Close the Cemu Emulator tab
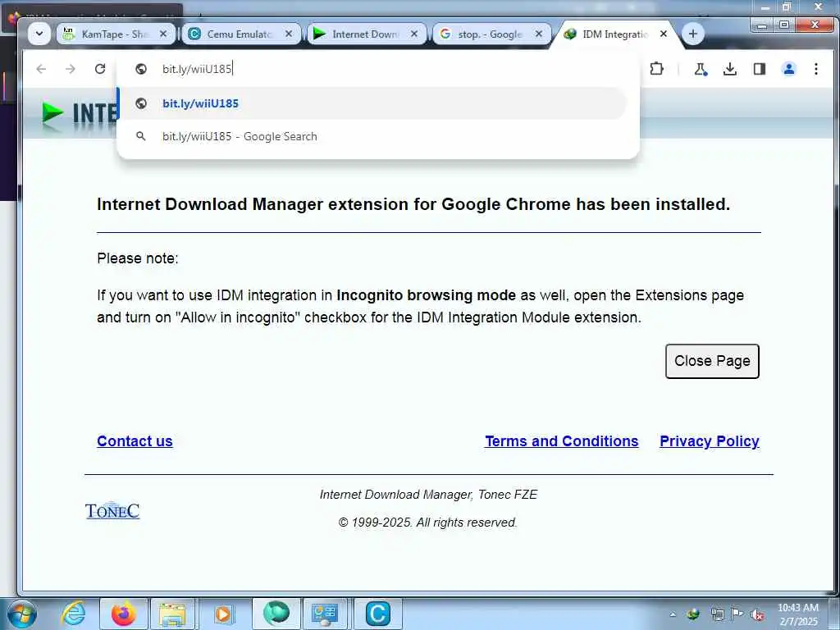The height and width of the screenshot is (630, 840). [289, 34]
